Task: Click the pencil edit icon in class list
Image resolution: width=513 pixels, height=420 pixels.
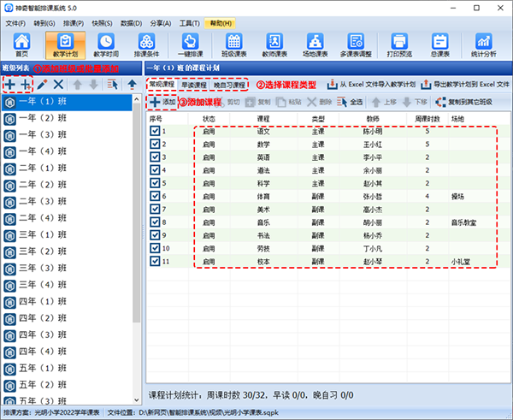Action: [x=41, y=84]
